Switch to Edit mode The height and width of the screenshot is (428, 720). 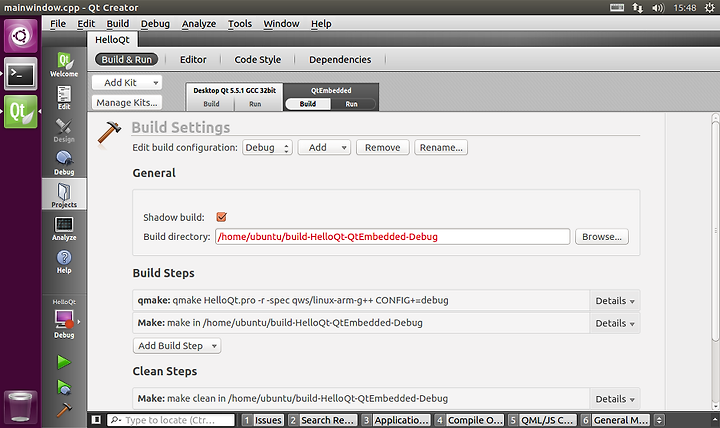pos(64,97)
